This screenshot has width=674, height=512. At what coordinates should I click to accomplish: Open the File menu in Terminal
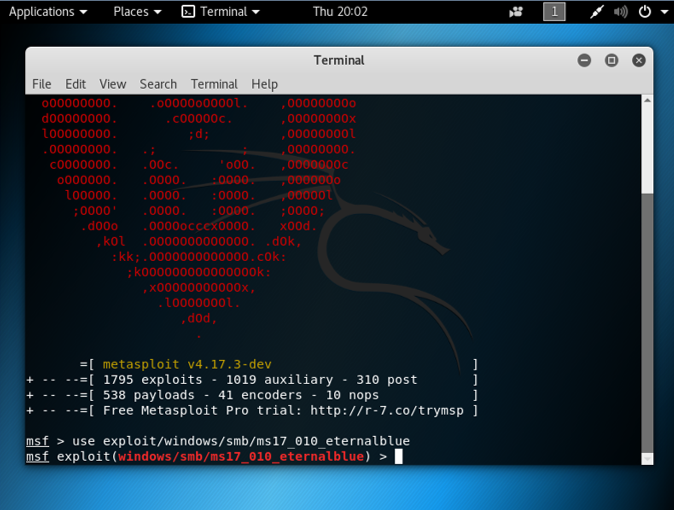[x=42, y=84]
